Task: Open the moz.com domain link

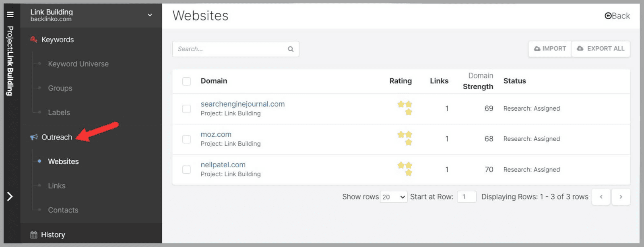Action: click(x=216, y=134)
